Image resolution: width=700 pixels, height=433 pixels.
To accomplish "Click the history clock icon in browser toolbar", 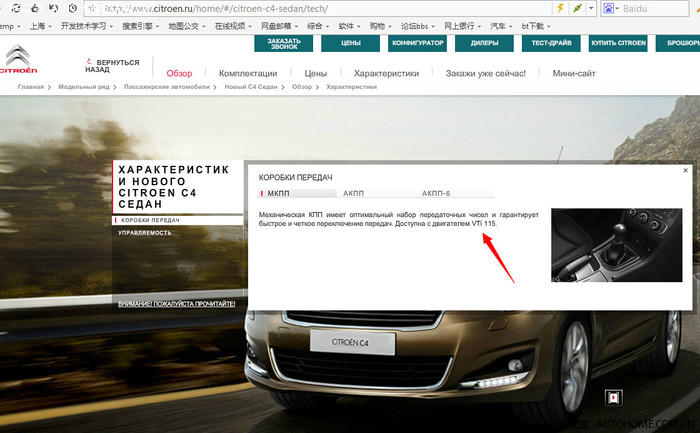I will coord(73,7).
